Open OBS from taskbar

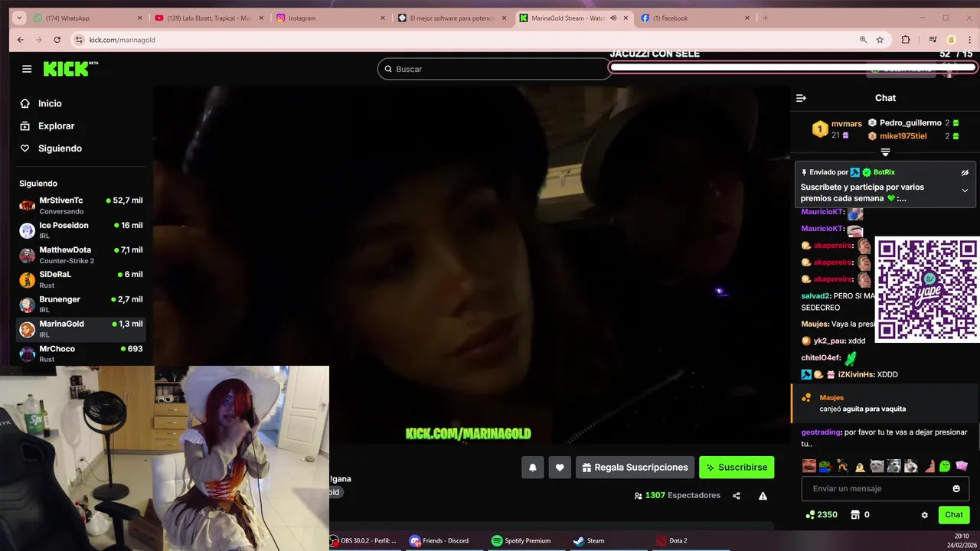point(364,541)
